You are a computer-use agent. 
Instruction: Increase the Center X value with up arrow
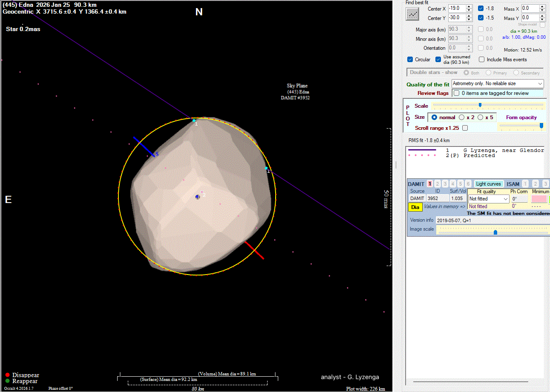point(469,7)
